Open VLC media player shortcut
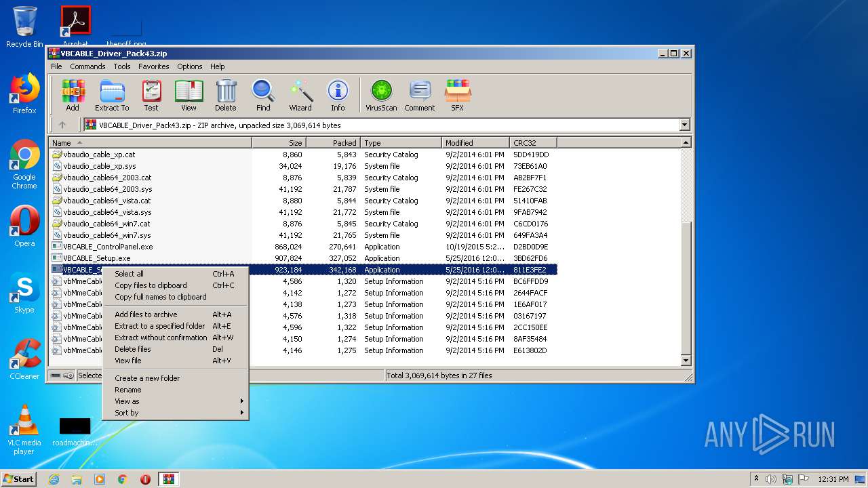The height and width of the screenshot is (488, 868). click(x=24, y=430)
